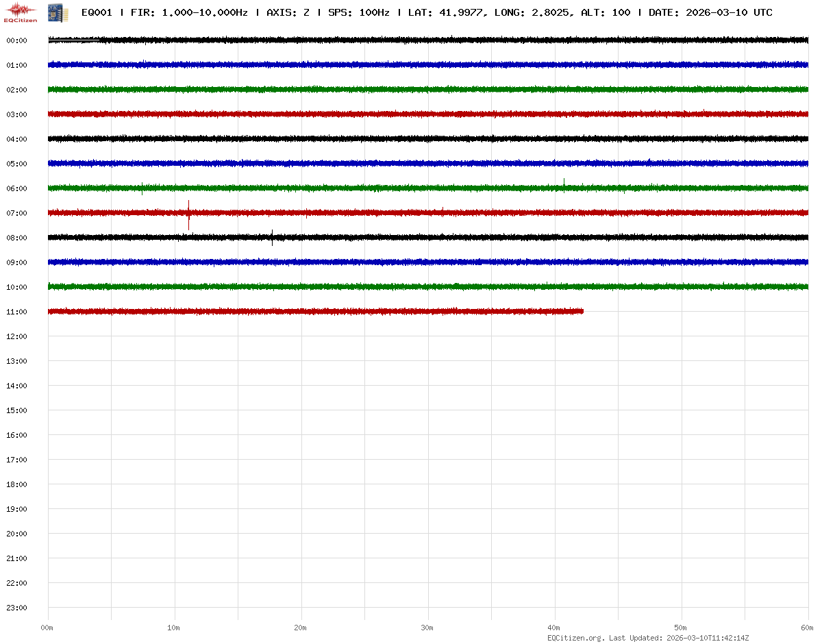Screen dimensions: 822x644
Task: Click the 60m minute axis label
Action: click(x=807, y=628)
